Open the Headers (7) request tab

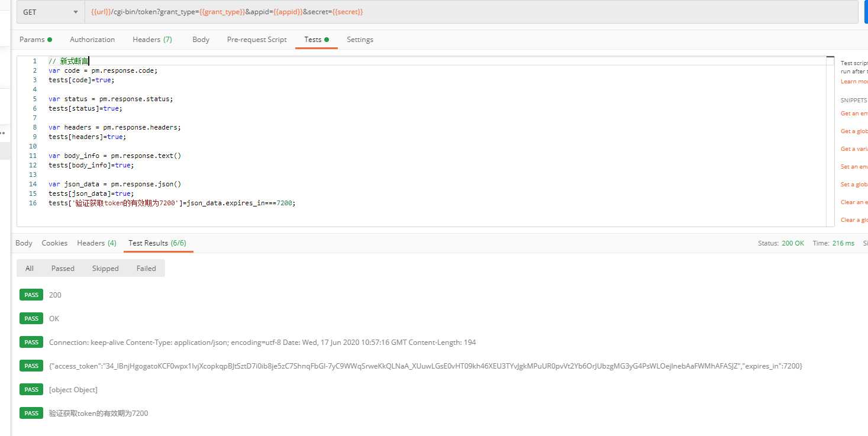(152, 40)
